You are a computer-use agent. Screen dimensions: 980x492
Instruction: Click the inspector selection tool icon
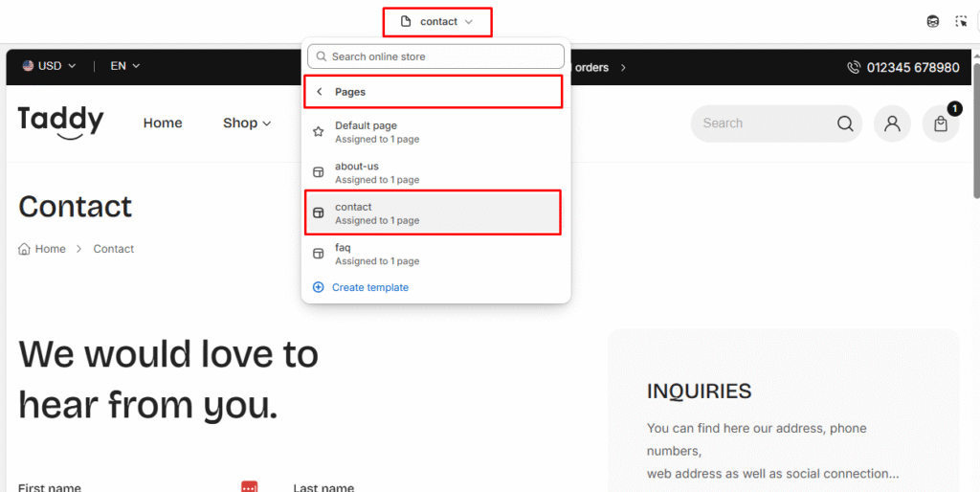[961, 21]
